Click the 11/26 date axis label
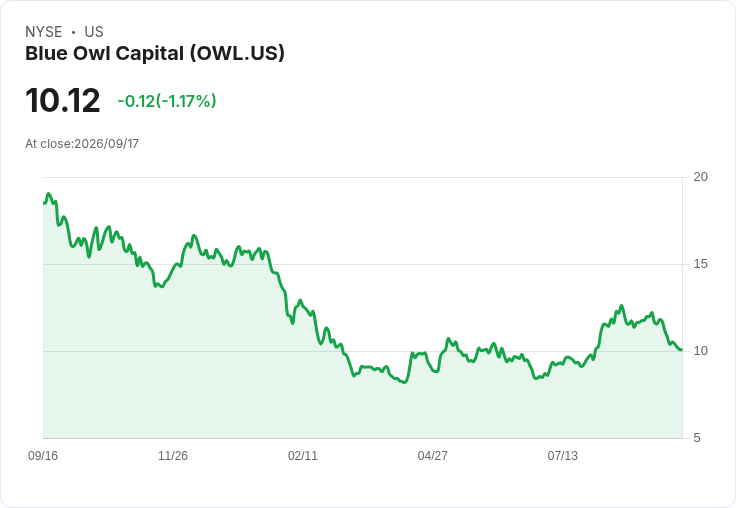 [x=173, y=455]
